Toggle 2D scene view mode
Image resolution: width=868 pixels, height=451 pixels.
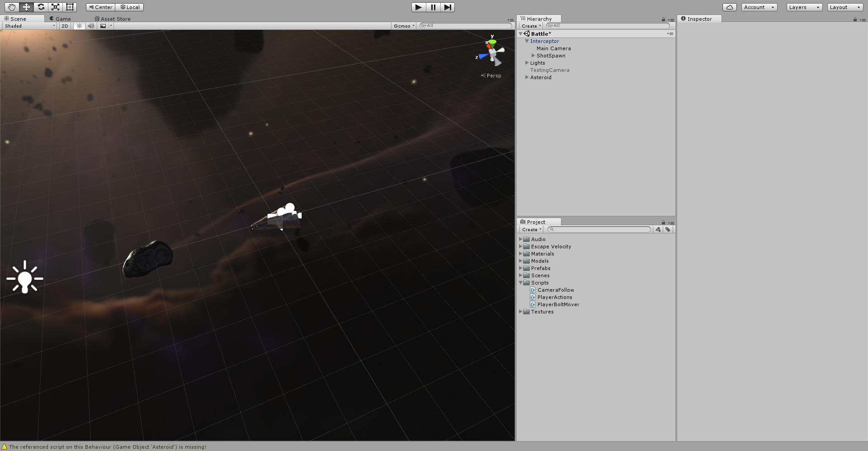coord(65,26)
